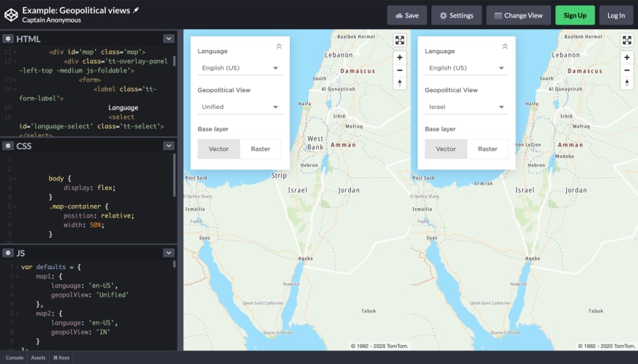Click the HTML panel title
This screenshot has height=364, width=638.
coord(28,39)
